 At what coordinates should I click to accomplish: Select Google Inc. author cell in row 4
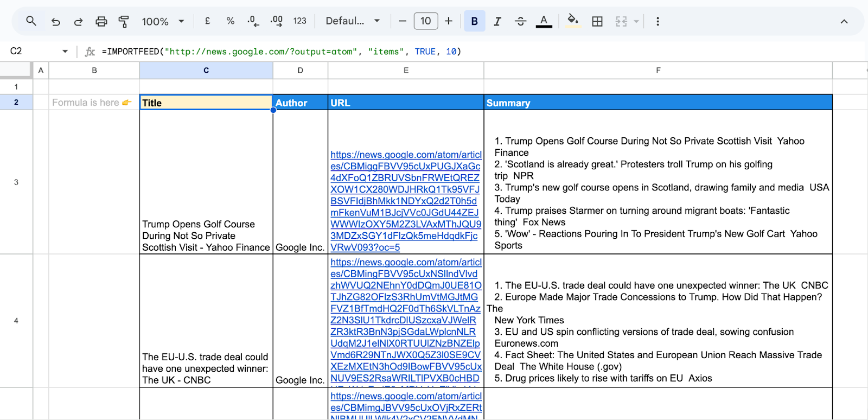[x=301, y=321]
